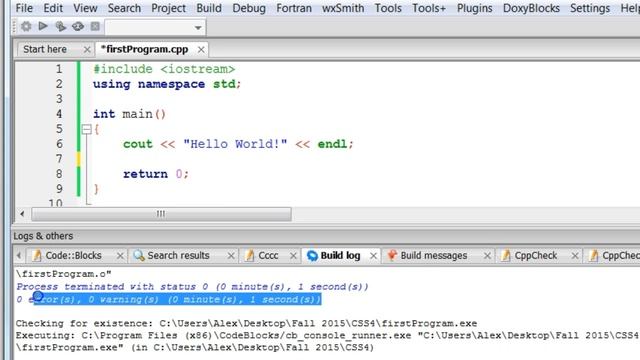Open the Build menu
The width and height of the screenshot is (640, 360).
coord(209,8)
